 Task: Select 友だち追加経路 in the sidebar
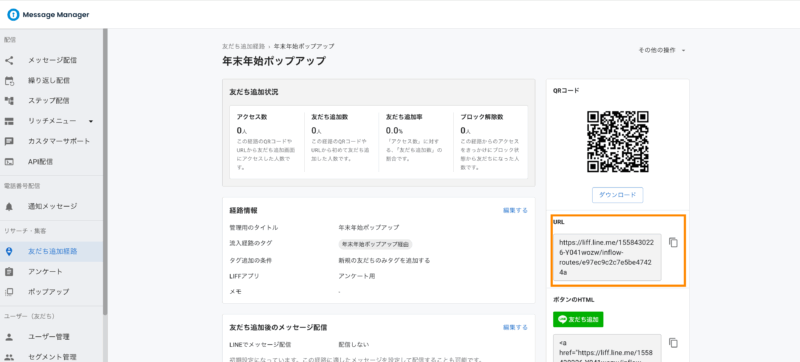[53, 251]
